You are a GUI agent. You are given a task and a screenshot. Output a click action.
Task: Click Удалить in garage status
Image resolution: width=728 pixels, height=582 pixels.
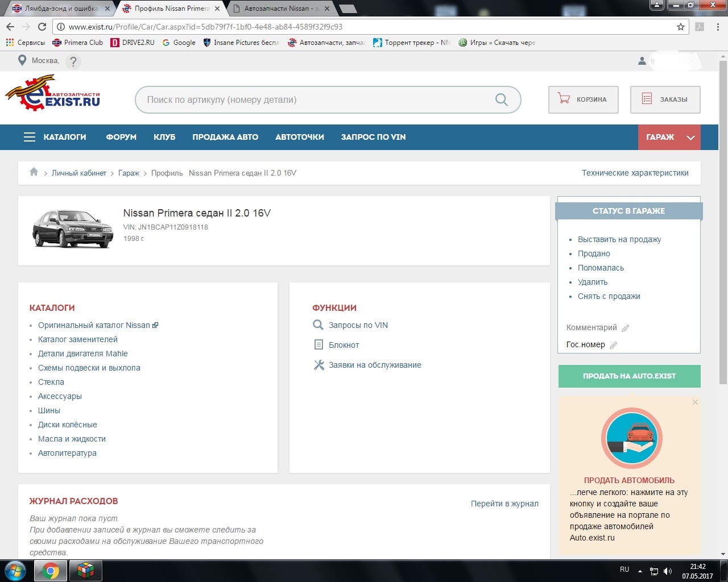click(x=593, y=282)
